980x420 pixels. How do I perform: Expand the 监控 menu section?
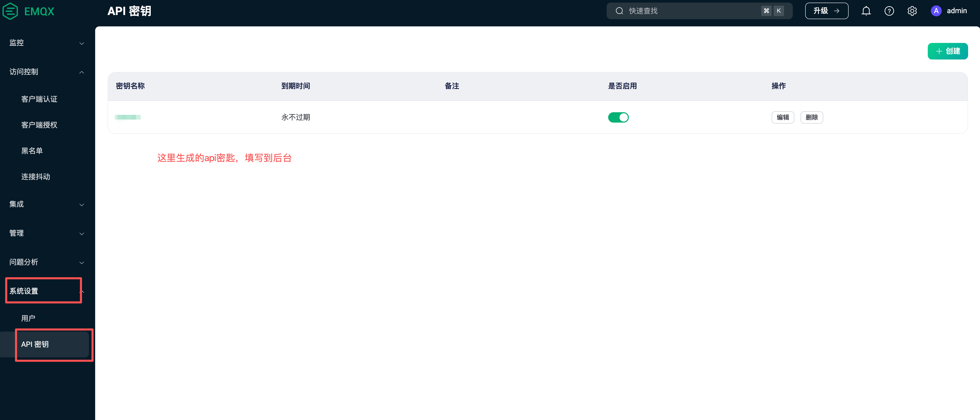pos(46,43)
